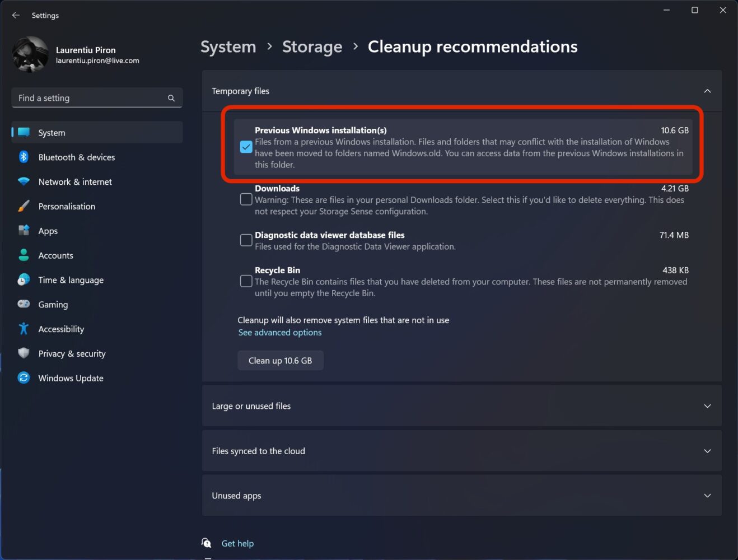Image resolution: width=738 pixels, height=560 pixels.
Task: Collapse the Temporary files section
Action: pos(707,91)
